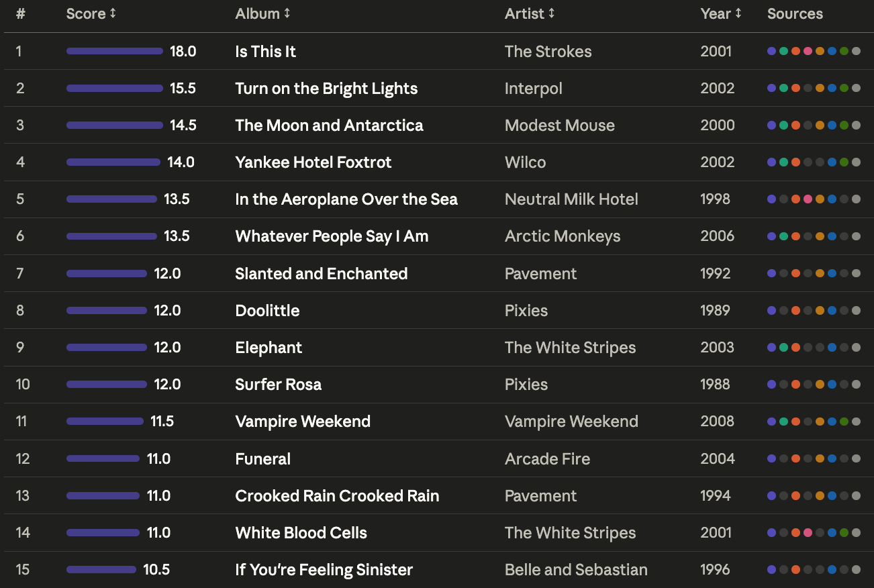Viewport: 874px width, 588px height.
Task: Click the sort arrows beside Album header
Action: 287,13
